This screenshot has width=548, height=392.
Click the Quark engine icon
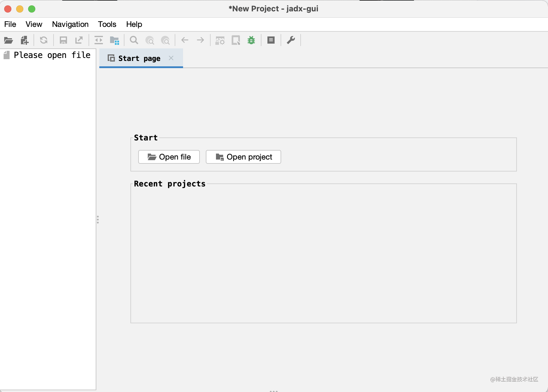point(236,40)
